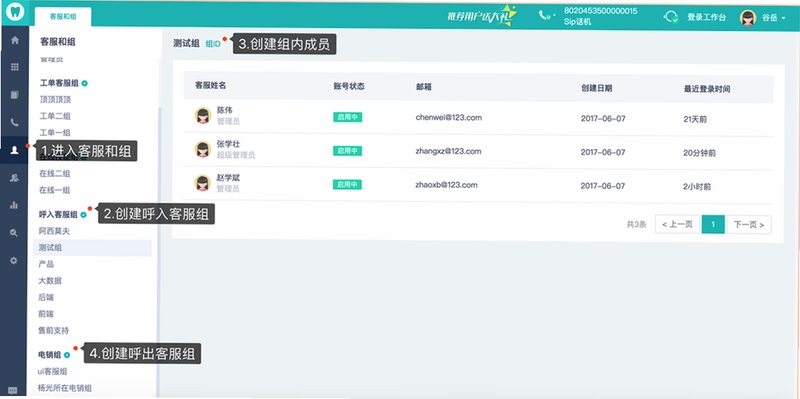Select page 1 button
This screenshot has height=399, width=800.
(x=713, y=225)
